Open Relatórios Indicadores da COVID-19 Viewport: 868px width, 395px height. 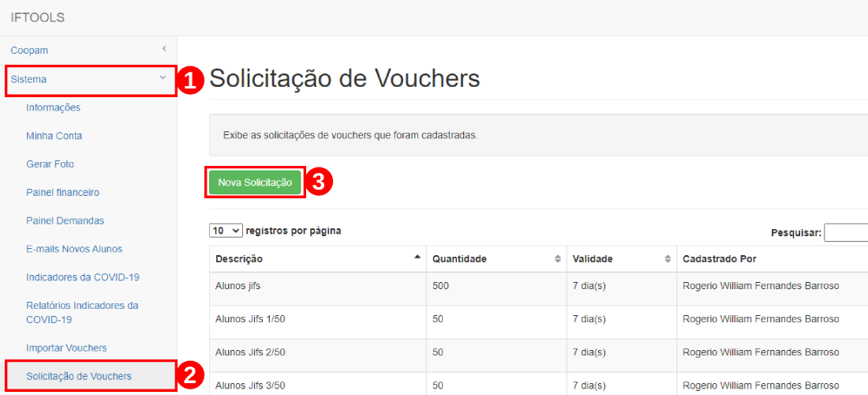83,313
